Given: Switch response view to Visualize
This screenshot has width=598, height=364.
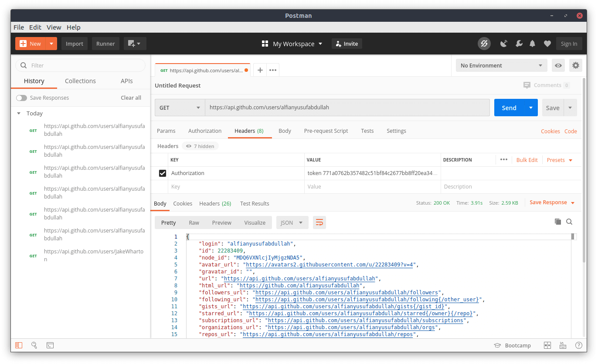Looking at the screenshot, I should coord(255,222).
